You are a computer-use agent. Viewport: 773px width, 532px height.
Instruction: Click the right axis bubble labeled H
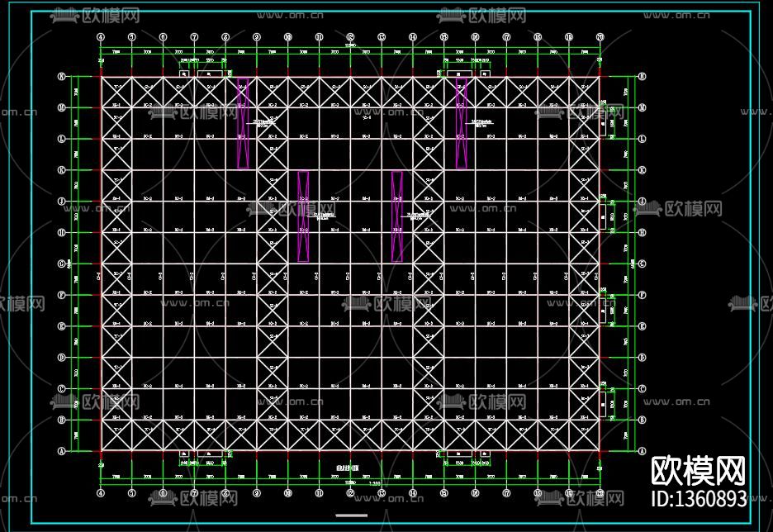pos(642,233)
